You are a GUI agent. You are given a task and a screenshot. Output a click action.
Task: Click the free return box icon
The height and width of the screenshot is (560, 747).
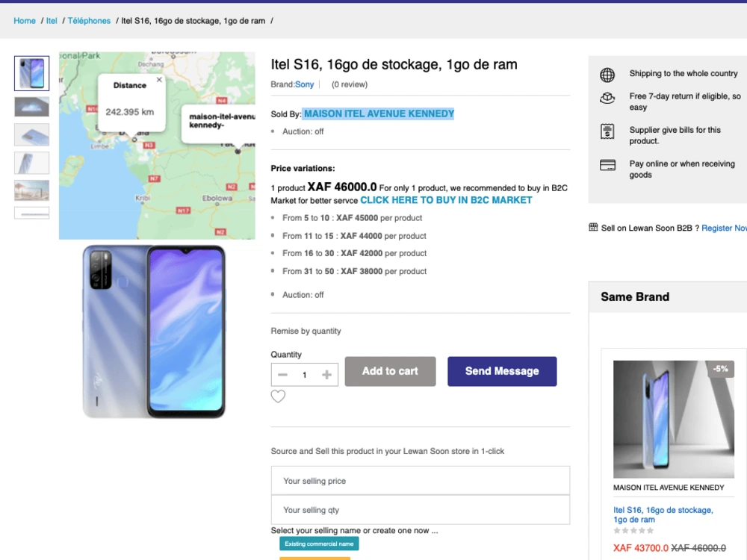[607, 98]
